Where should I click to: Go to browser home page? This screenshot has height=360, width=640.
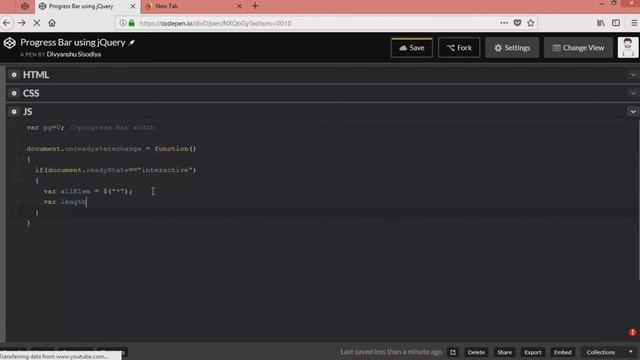point(52,23)
